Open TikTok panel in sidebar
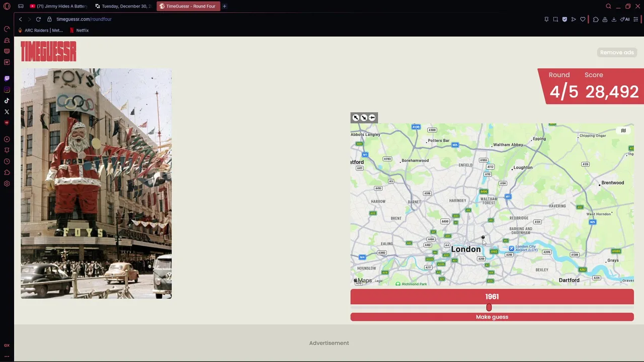Viewport: 644px width, 362px height. click(7, 101)
